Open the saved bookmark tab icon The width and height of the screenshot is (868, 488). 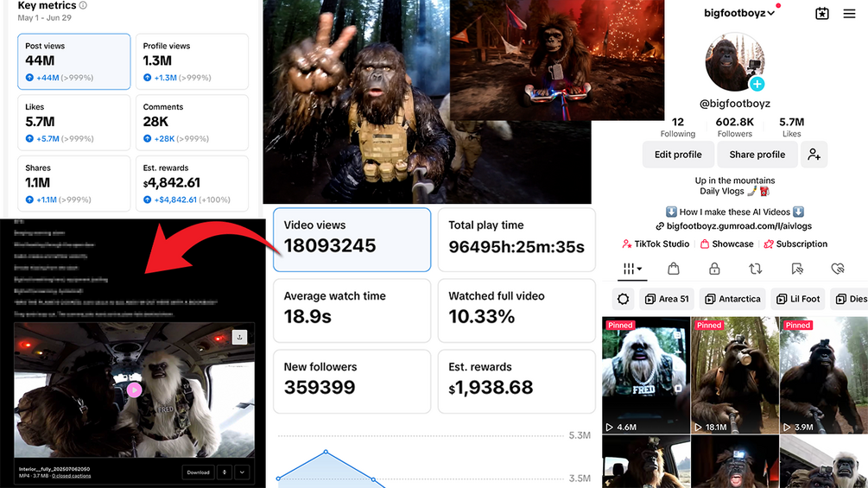tap(796, 269)
